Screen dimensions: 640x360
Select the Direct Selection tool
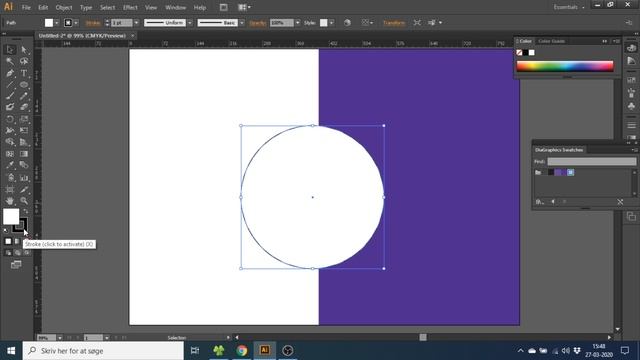tap(24, 49)
